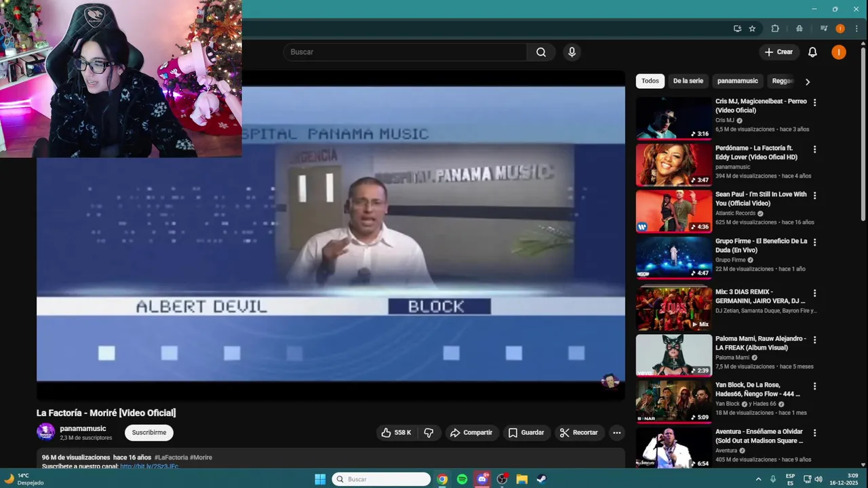Open the 14°C Despejado weather widget

(24, 479)
